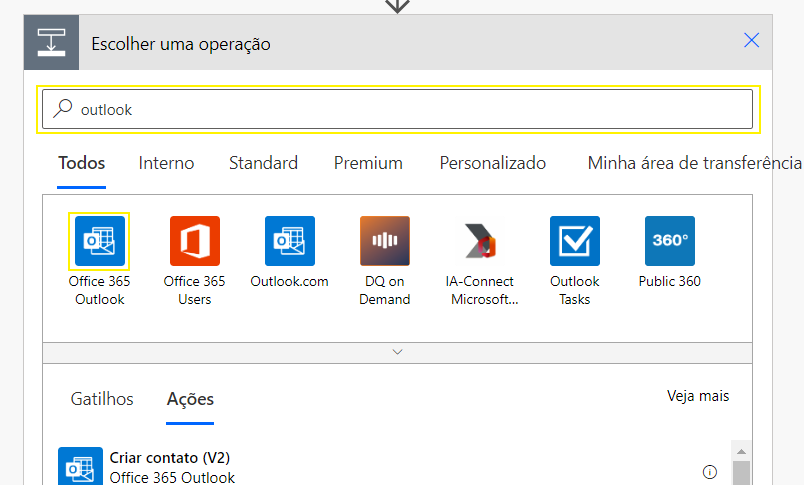The width and height of the screenshot is (804, 485).
Task: Pick the Outlook.com connector icon
Action: pos(289,241)
